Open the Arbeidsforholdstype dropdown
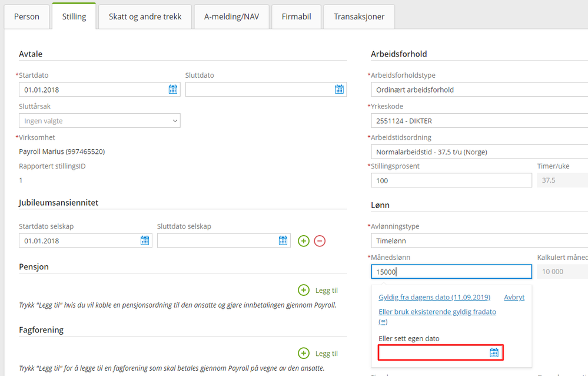This screenshot has height=376, width=588. (480, 90)
